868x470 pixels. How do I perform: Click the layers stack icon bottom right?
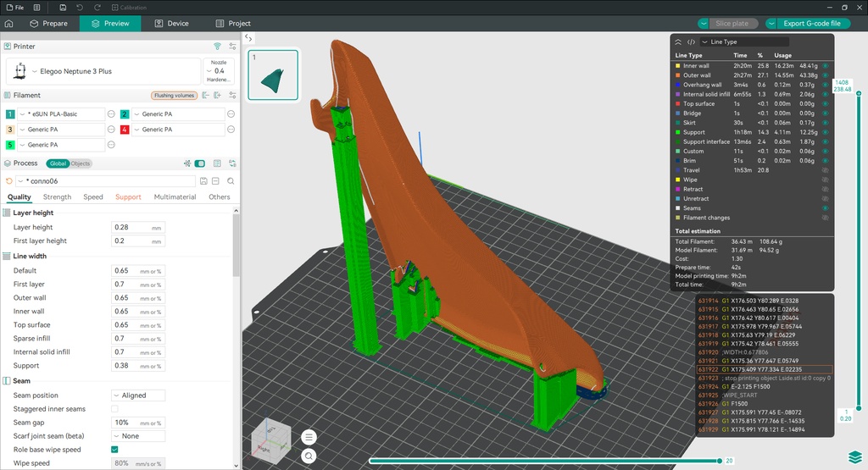click(854, 456)
